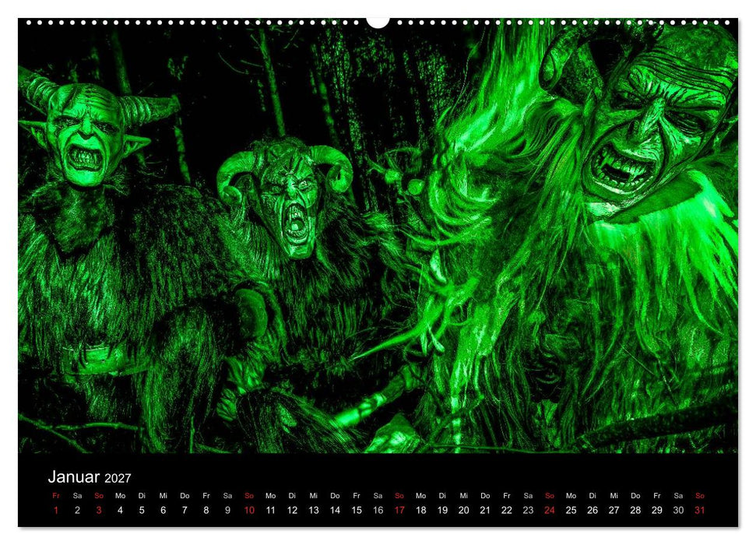The width and height of the screenshot is (756, 545).
Task: Click the 'Mi' label above date 20
Action: (464, 496)
